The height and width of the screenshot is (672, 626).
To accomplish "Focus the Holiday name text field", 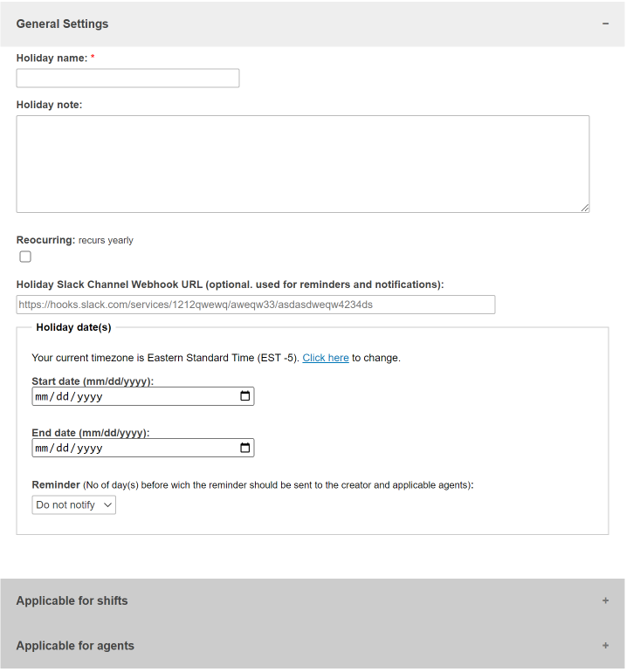I will pos(127,78).
